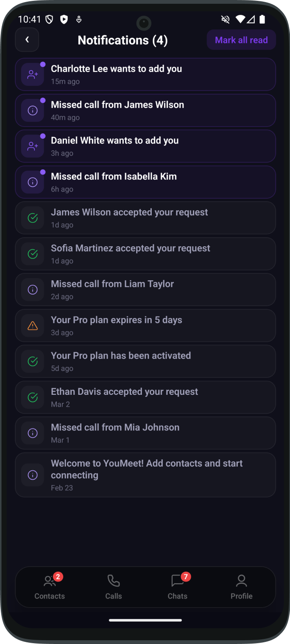
Task: Tap the unread dot on Daniel White's notification
Action: [43, 136]
